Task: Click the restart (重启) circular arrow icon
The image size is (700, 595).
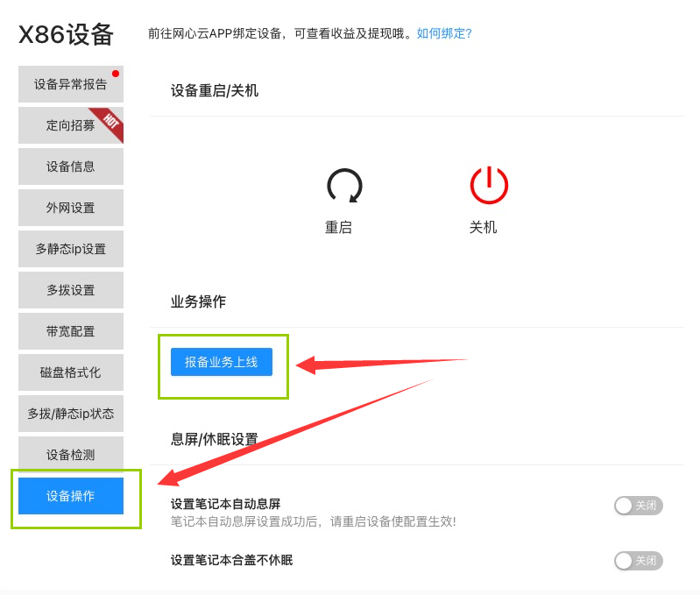Action: pos(344,185)
